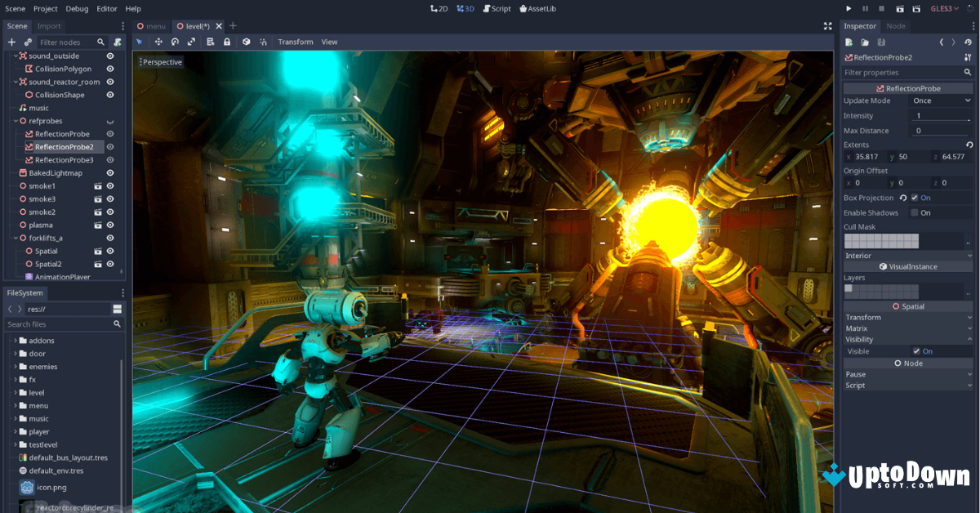
Task: Disable Box Projection for ReflectionProbe2
Action: (916, 197)
